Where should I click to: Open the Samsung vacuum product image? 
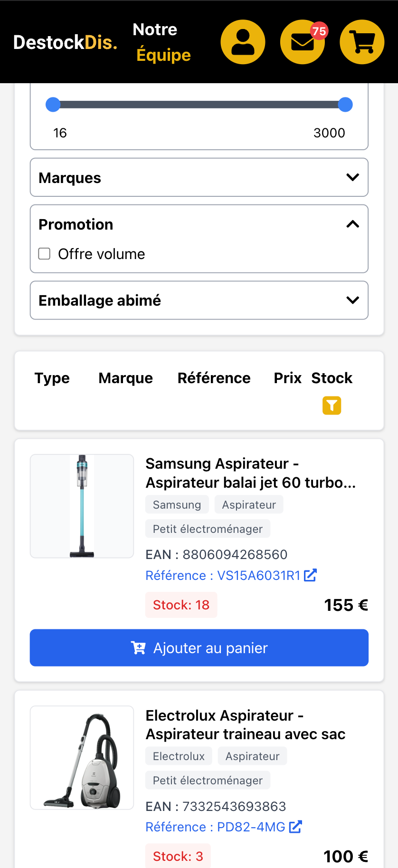pyautogui.click(x=82, y=506)
